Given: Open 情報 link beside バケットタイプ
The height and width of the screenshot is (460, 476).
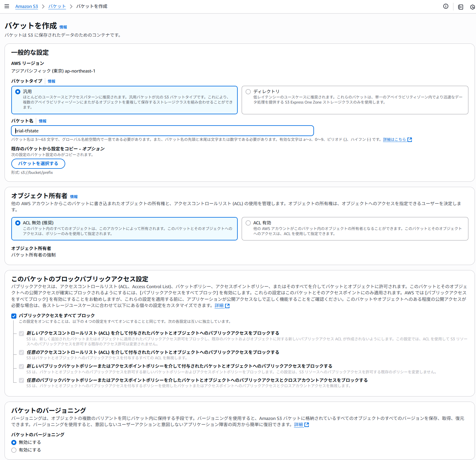Looking at the screenshot, I should tap(51, 81).
